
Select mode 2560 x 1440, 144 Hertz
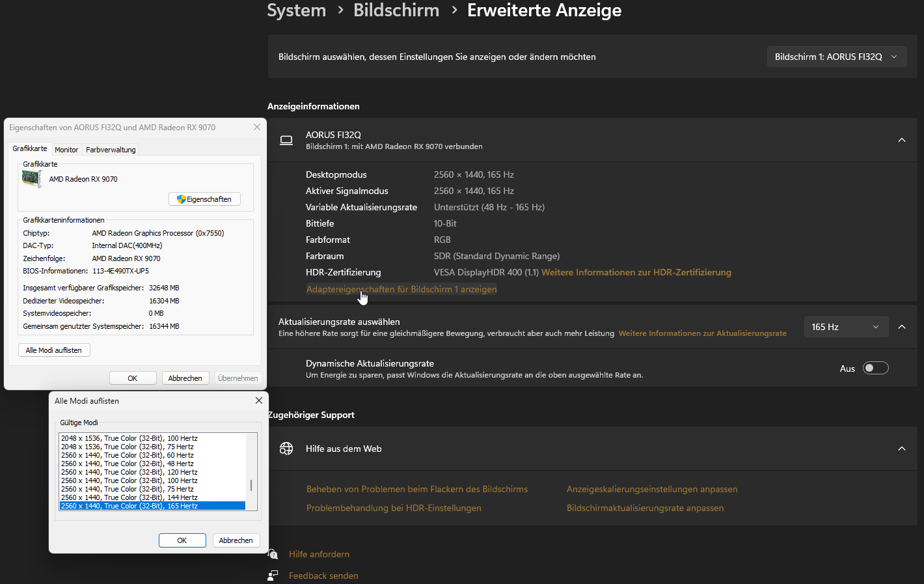[x=152, y=497]
